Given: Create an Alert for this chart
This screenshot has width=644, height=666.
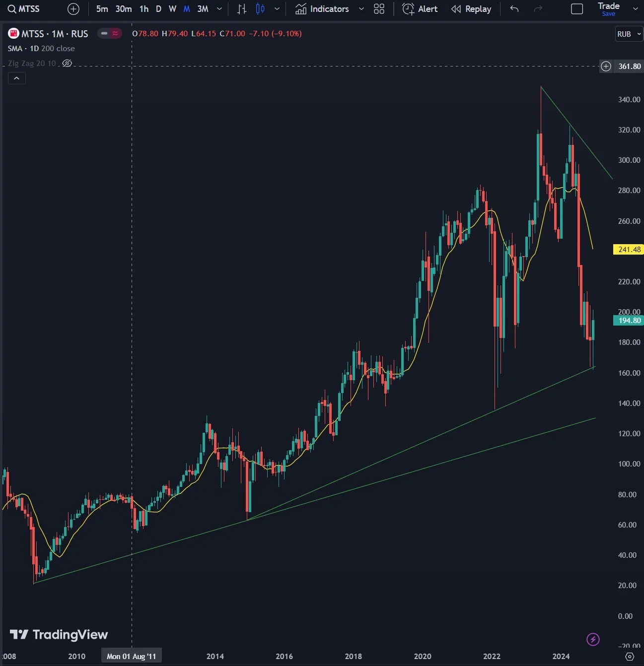Looking at the screenshot, I should pos(420,9).
